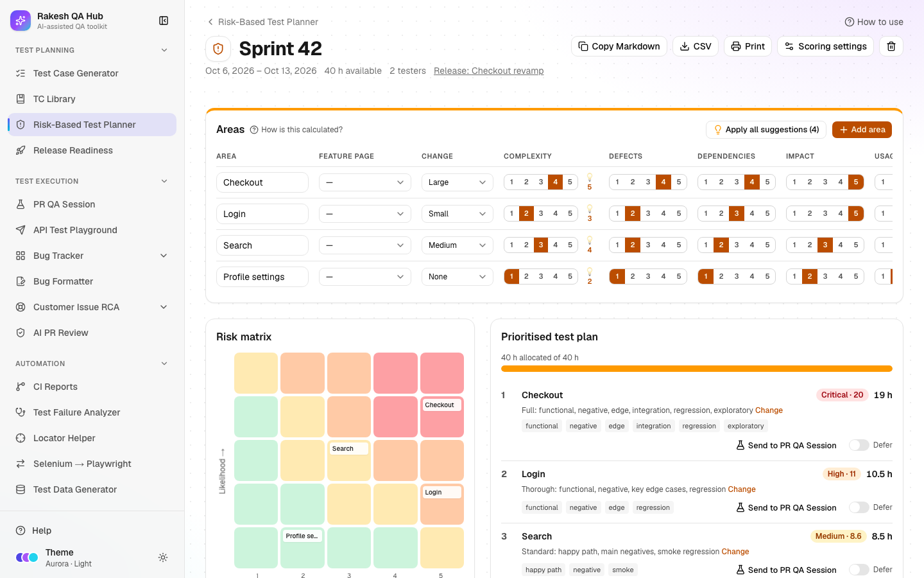Viewport: 924px width, 578px height.
Task: Click the theme sun icon
Action: coord(163,557)
